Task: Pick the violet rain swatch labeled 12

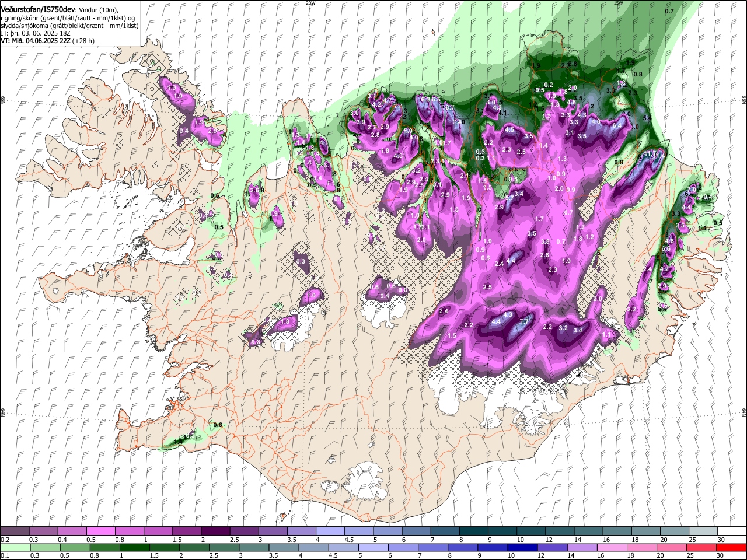Action: click(x=551, y=547)
